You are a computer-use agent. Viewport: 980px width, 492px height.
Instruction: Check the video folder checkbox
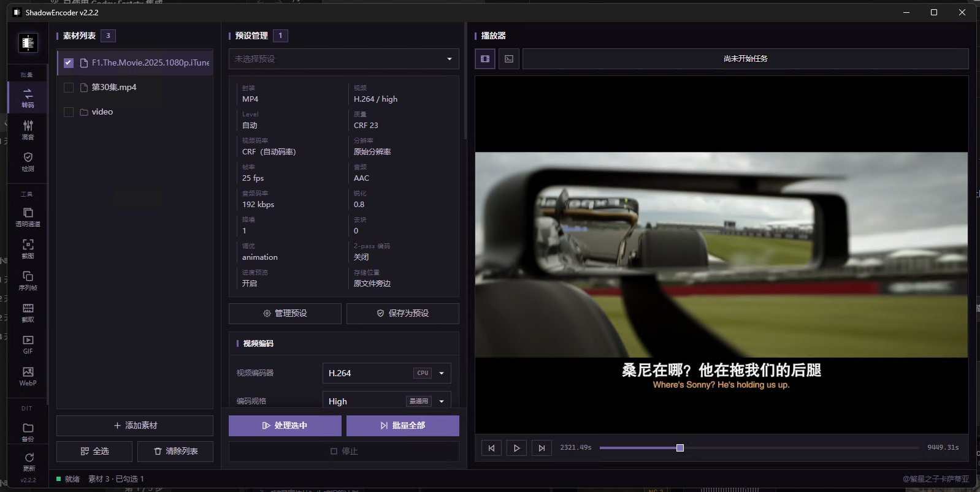click(x=69, y=112)
